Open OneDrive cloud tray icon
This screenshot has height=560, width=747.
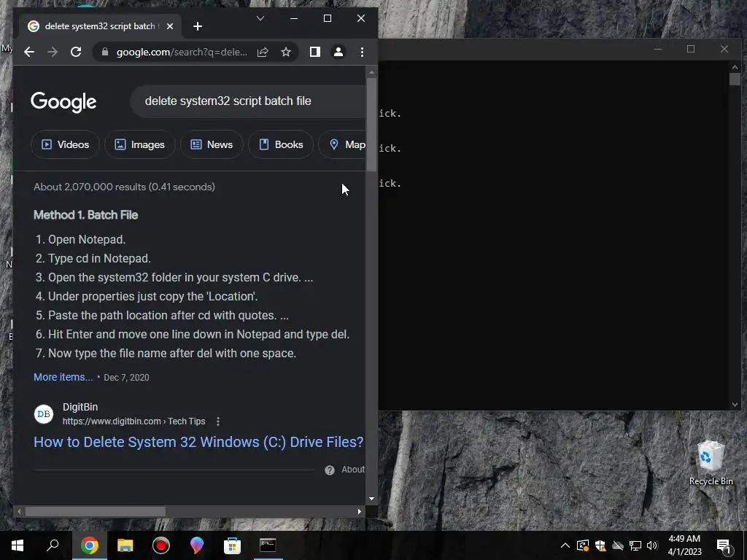coord(617,545)
